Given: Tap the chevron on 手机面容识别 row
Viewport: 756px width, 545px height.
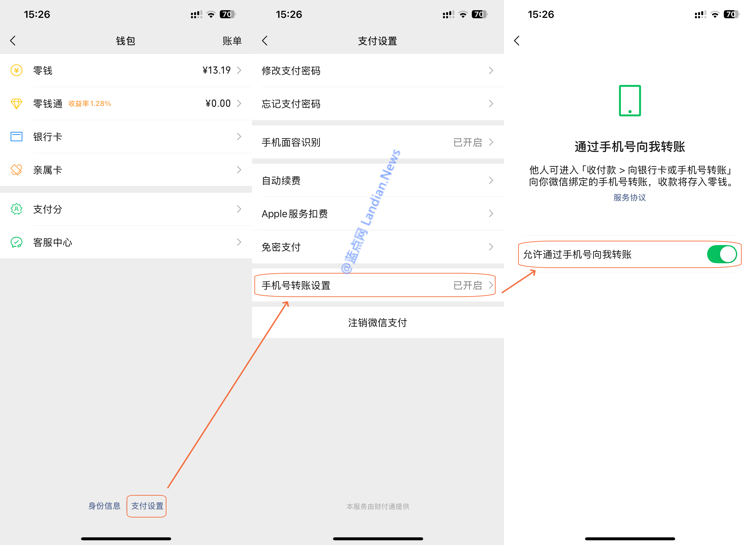Looking at the screenshot, I should 491,142.
